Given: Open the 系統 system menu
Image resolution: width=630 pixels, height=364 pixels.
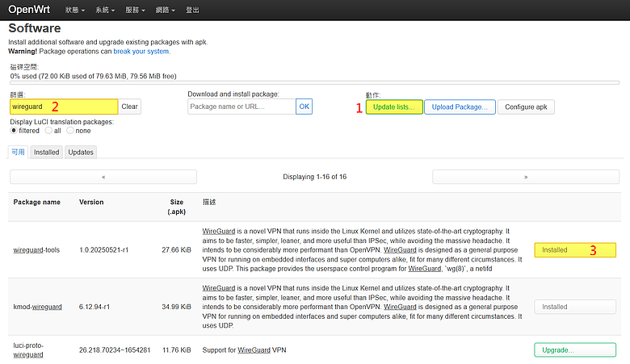Looking at the screenshot, I should pyautogui.click(x=105, y=10).
